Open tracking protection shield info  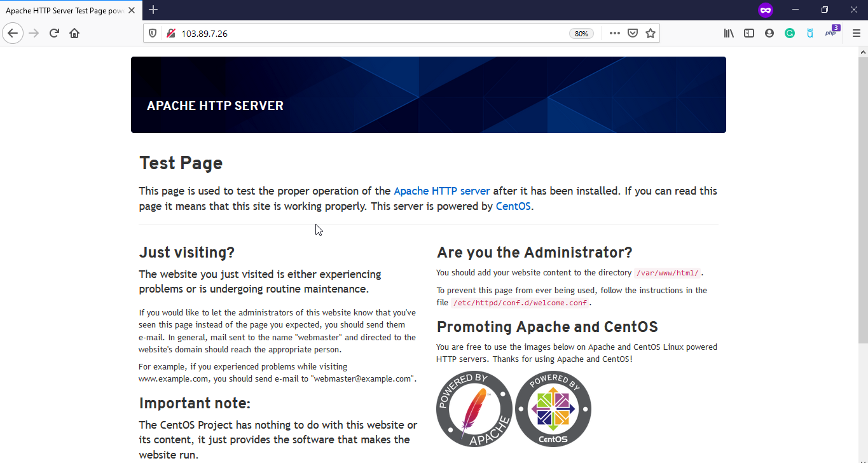(x=153, y=33)
